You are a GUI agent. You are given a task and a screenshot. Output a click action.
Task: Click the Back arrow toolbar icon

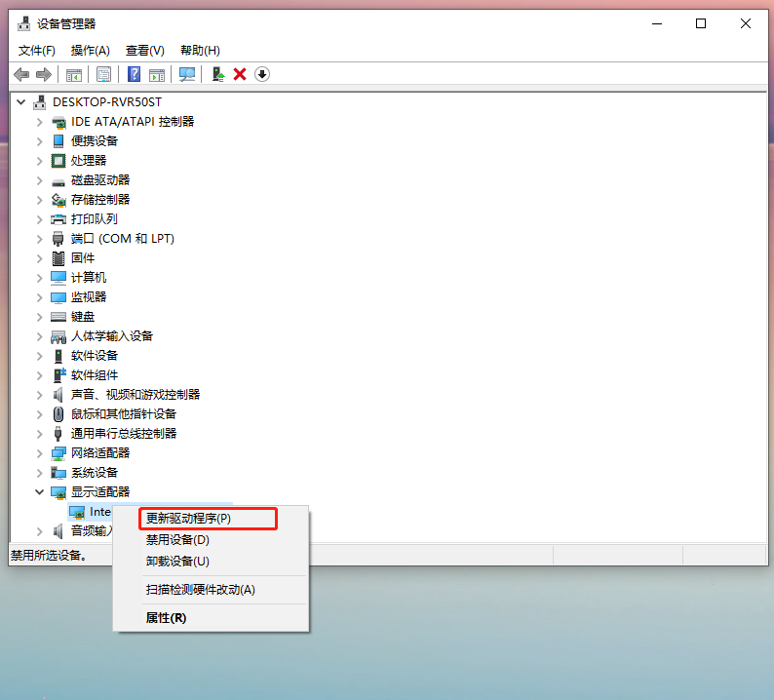pos(21,74)
